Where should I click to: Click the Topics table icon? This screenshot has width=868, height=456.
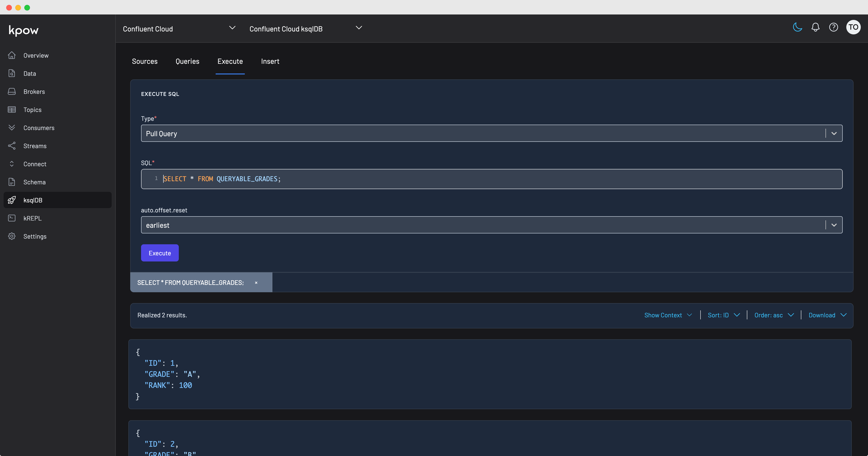pos(12,110)
